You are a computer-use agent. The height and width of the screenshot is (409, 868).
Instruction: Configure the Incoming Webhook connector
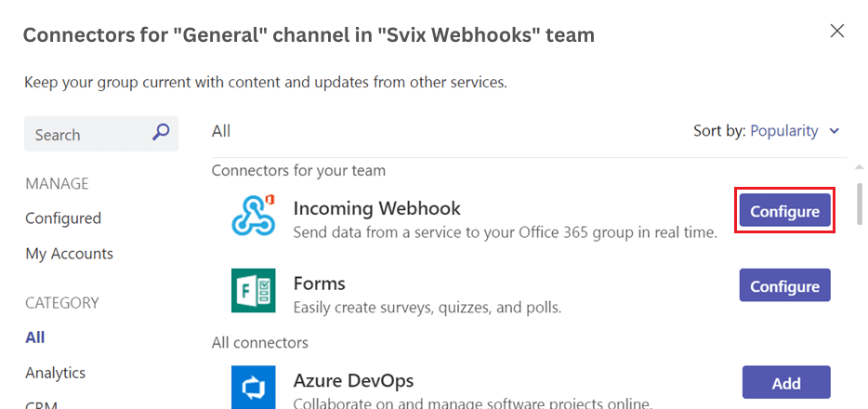[x=785, y=210]
